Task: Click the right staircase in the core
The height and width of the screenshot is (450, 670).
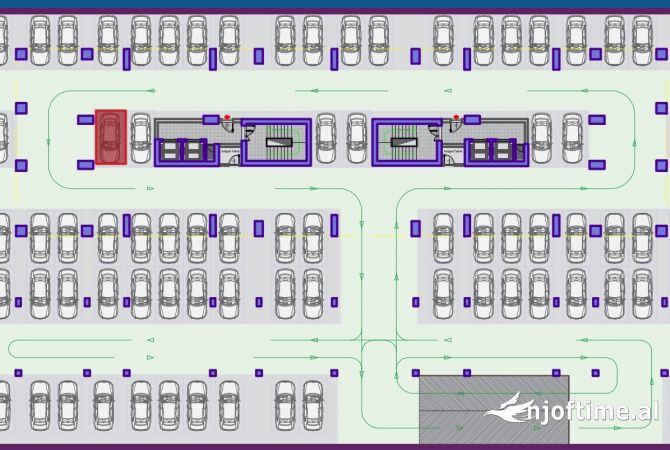Action: pos(406,143)
